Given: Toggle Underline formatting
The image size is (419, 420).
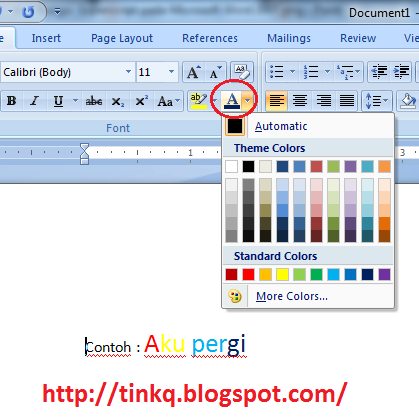Looking at the screenshot, I should point(58,101).
